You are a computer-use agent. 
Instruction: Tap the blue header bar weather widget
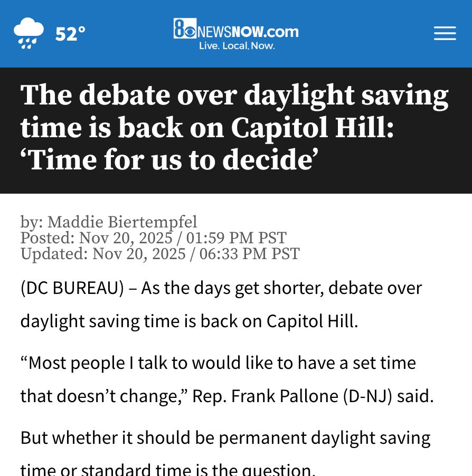50,33
